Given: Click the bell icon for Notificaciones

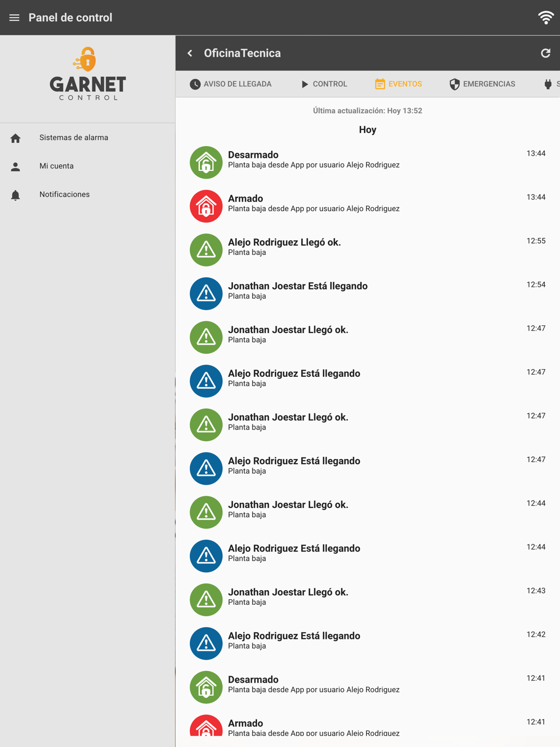Looking at the screenshot, I should tap(16, 195).
